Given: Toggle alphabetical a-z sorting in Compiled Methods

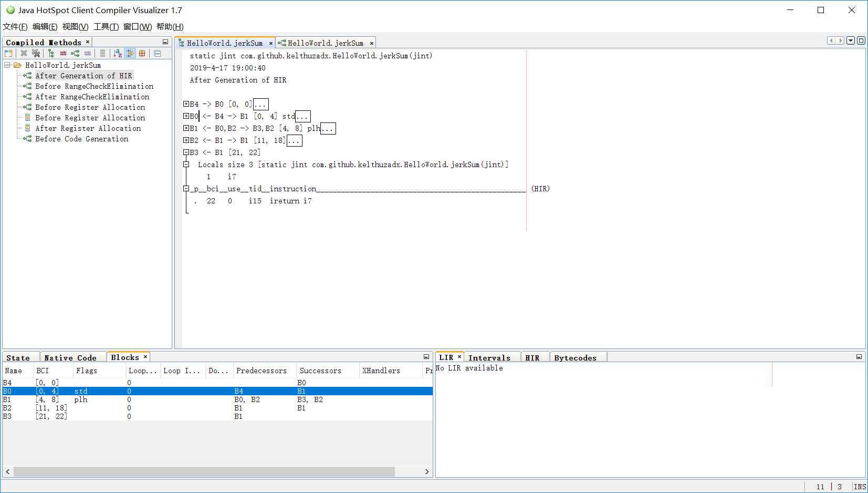Looking at the screenshot, I should point(118,53).
